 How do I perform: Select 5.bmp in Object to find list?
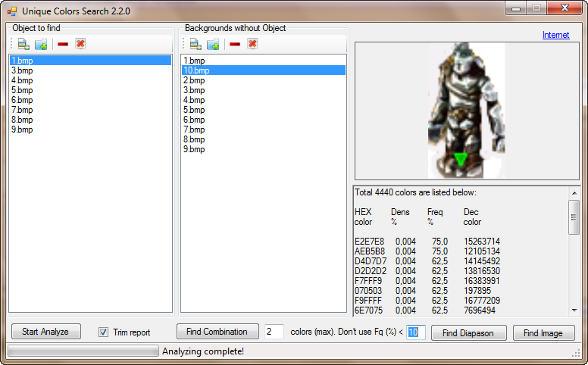(x=22, y=90)
